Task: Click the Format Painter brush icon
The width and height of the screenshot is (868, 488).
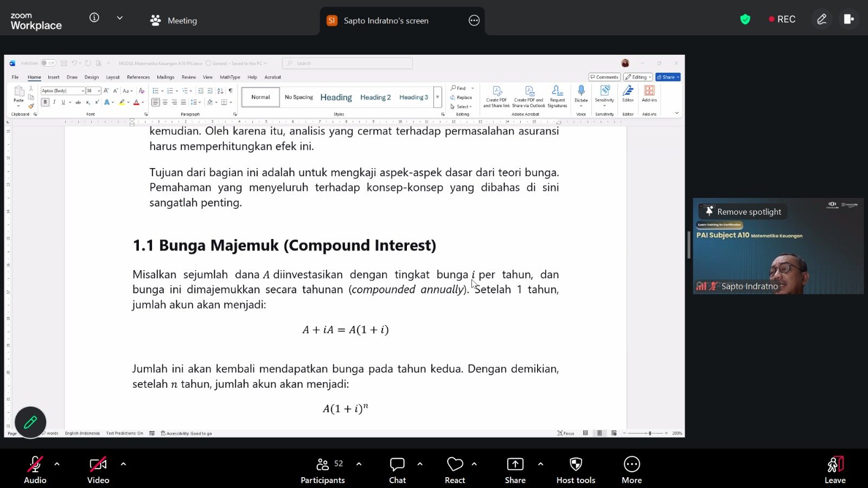Action: coord(31,106)
